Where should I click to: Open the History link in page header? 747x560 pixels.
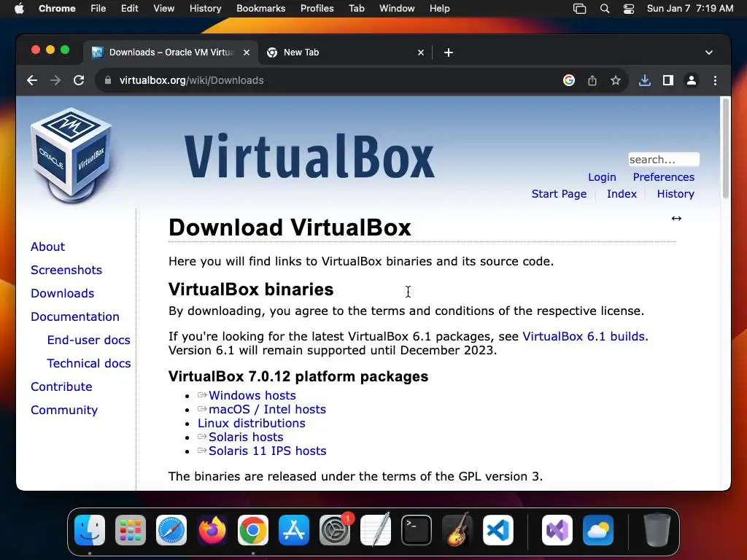click(x=676, y=194)
